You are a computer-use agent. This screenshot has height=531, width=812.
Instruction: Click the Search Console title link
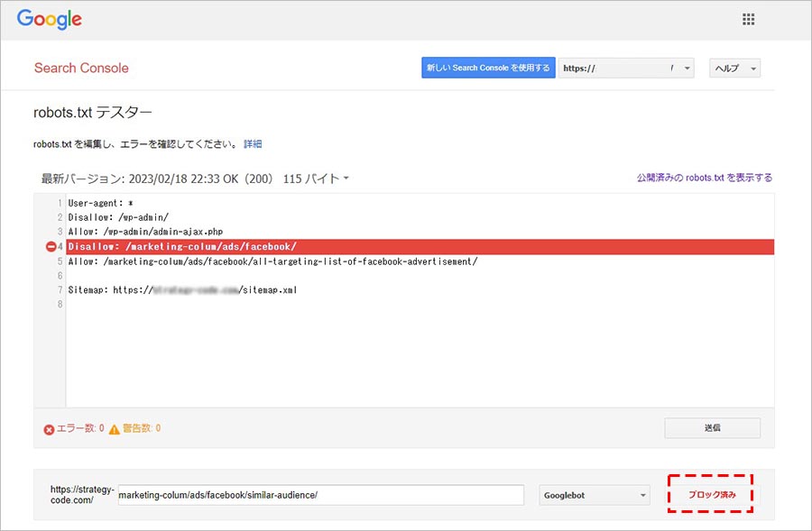click(x=81, y=69)
